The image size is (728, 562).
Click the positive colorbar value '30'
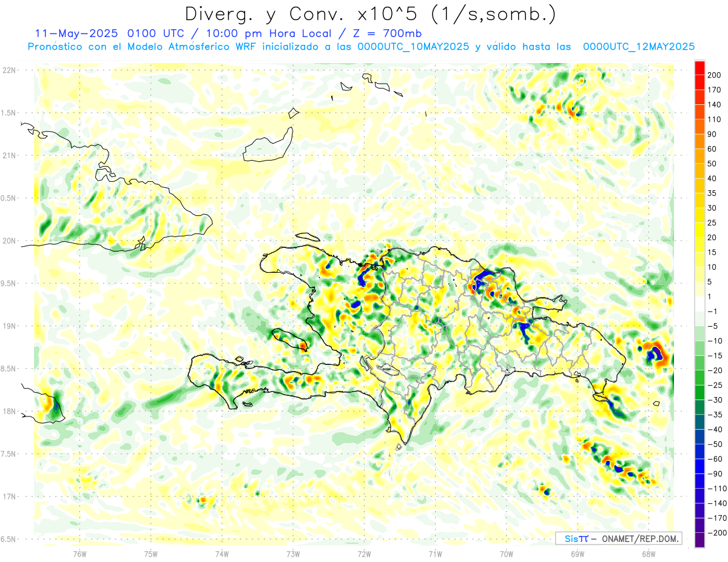(713, 208)
